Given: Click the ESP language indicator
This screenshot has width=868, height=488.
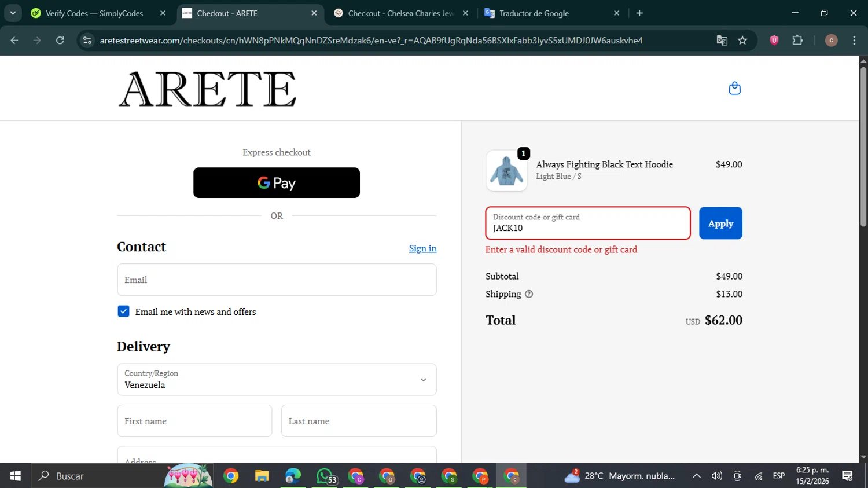Looking at the screenshot, I should [x=779, y=476].
